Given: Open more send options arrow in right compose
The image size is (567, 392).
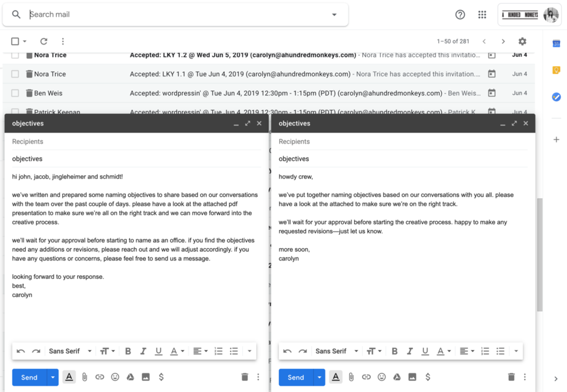Looking at the screenshot, I should point(319,377).
